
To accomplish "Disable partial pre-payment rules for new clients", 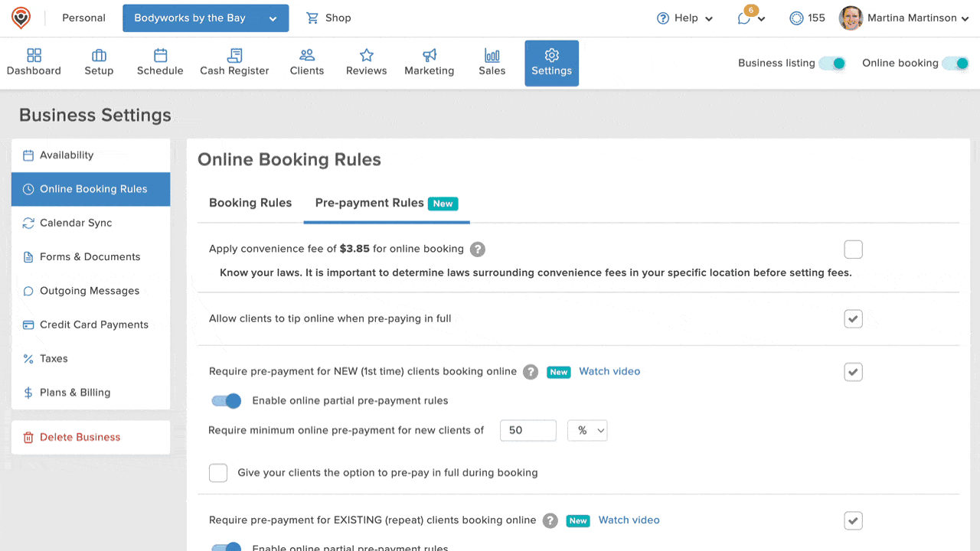I will (x=227, y=401).
